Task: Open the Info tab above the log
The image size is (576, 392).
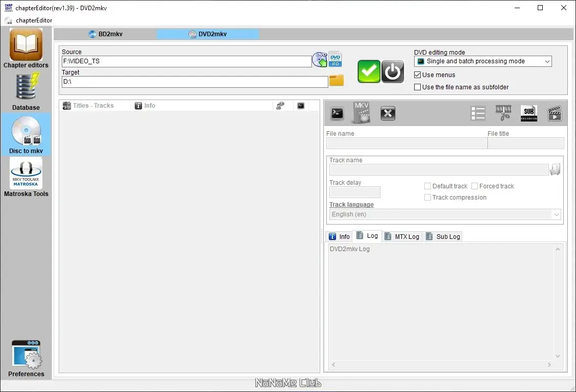Action: (340, 237)
